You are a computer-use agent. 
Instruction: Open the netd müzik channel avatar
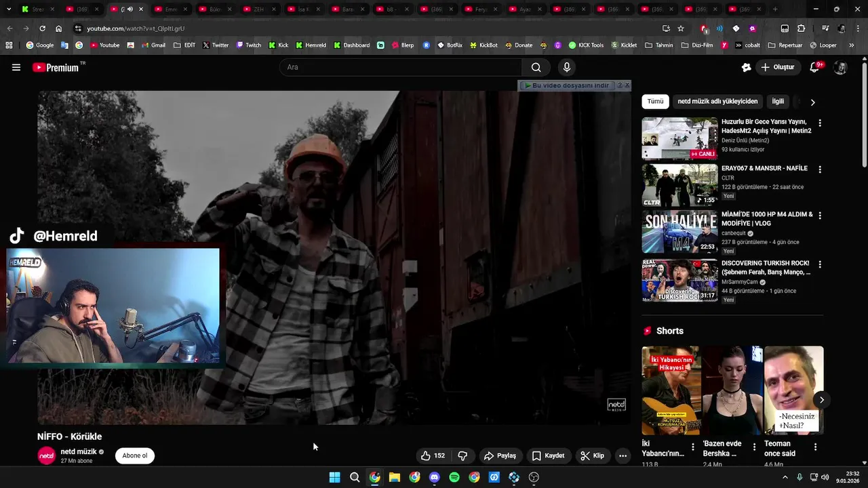pos(47,455)
